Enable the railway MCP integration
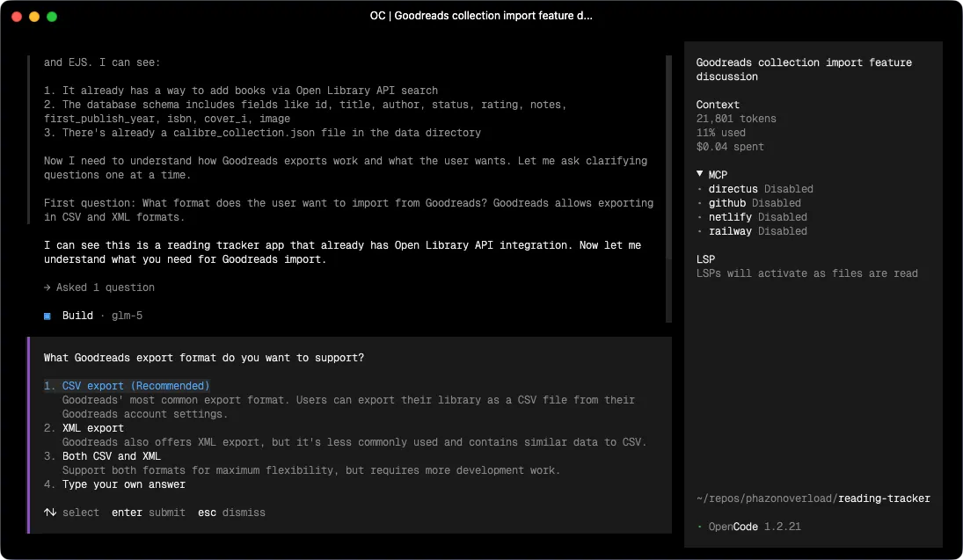This screenshot has height=560, width=963. point(729,231)
